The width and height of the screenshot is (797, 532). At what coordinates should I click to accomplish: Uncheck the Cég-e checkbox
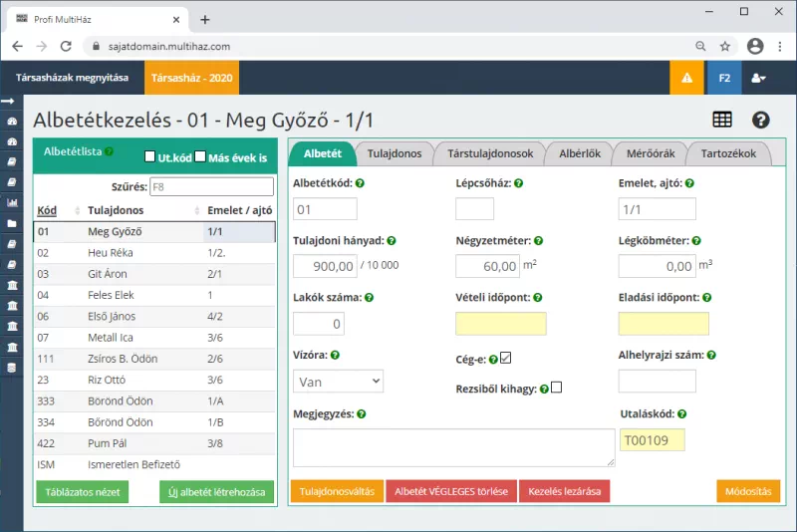[x=505, y=358]
